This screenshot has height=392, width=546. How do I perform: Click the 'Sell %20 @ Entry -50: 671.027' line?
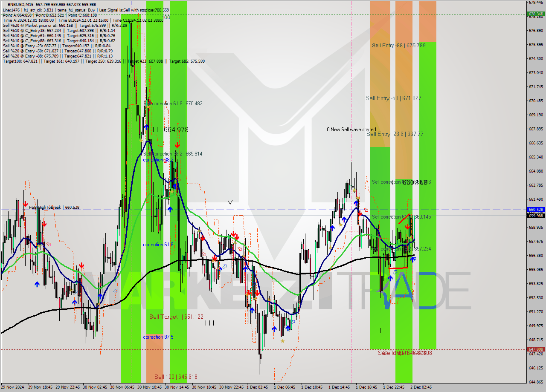58,51
